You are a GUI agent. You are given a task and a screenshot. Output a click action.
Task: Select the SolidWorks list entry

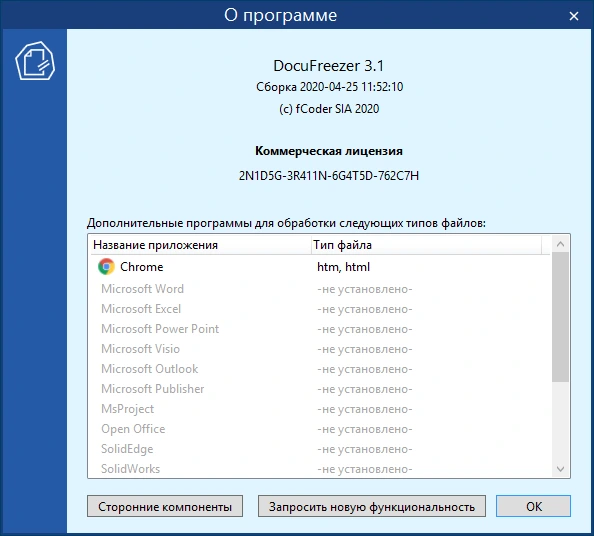(320, 469)
